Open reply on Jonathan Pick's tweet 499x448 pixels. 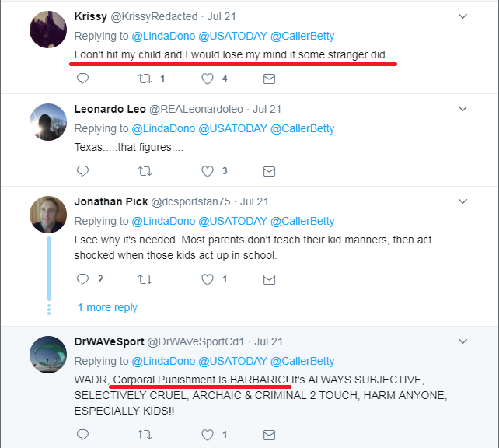tap(83, 278)
